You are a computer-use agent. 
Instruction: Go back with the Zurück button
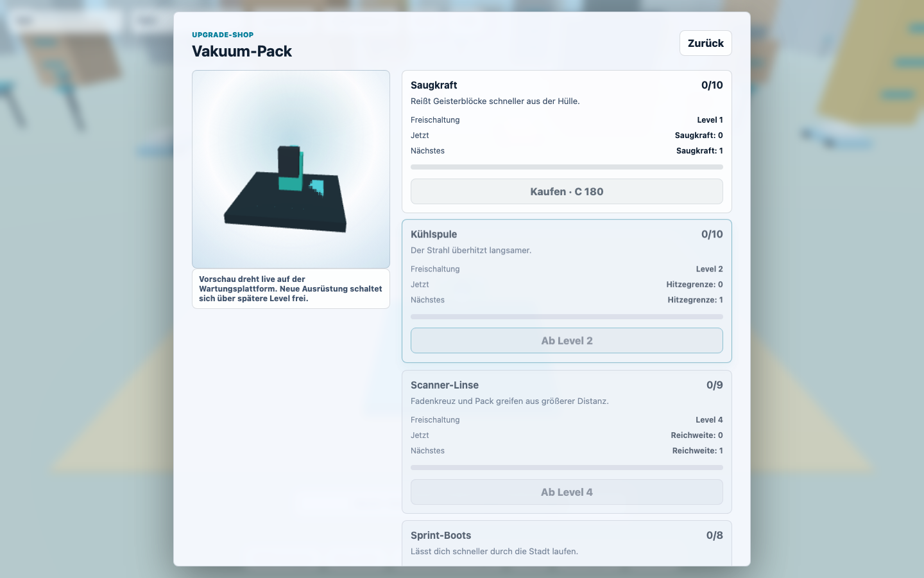coord(706,43)
